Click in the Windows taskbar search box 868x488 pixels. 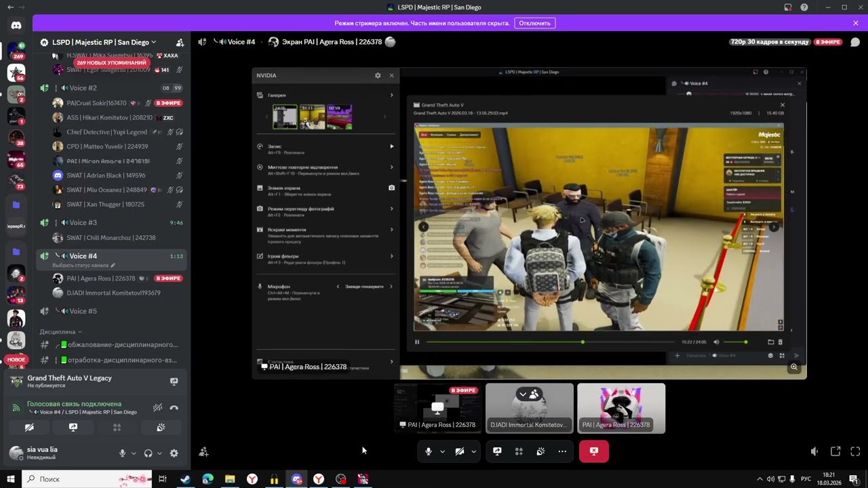[87, 479]
